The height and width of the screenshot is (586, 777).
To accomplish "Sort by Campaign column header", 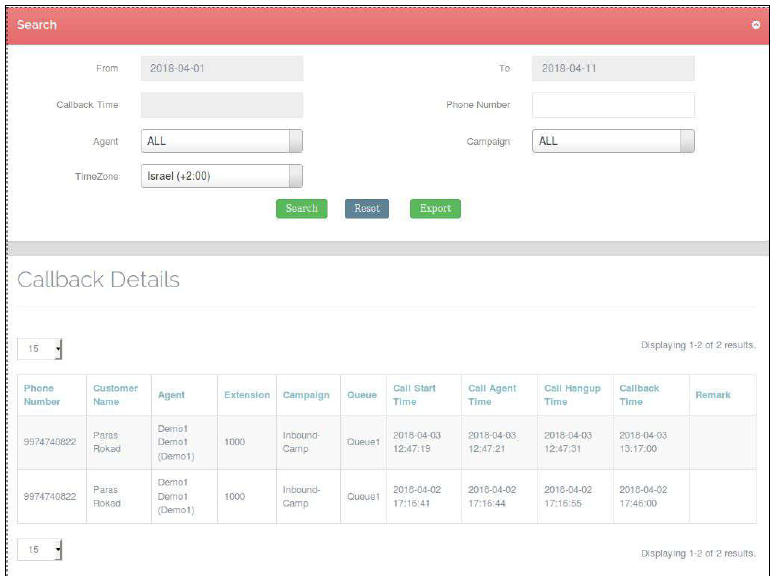I will tap(306, 395).
